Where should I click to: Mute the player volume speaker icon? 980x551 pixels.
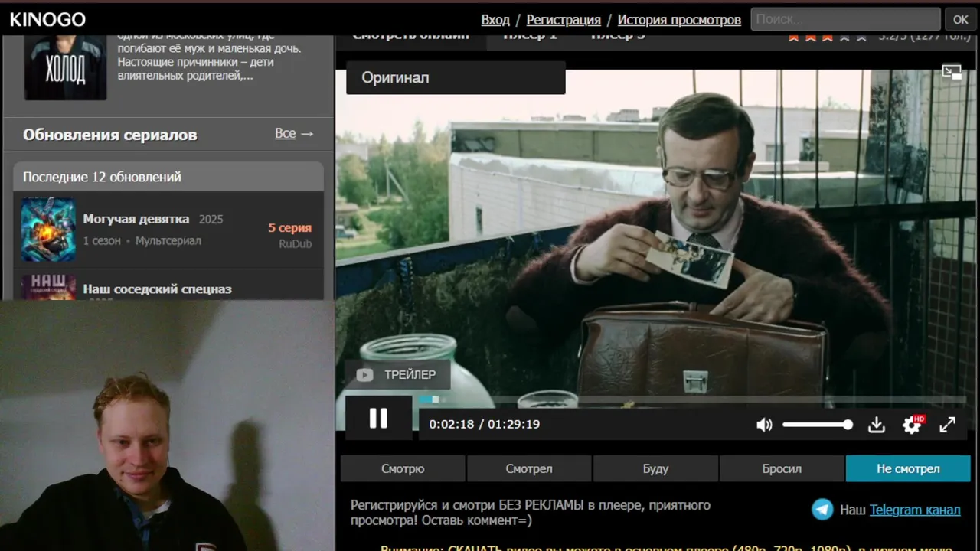[x=764, y=425]
